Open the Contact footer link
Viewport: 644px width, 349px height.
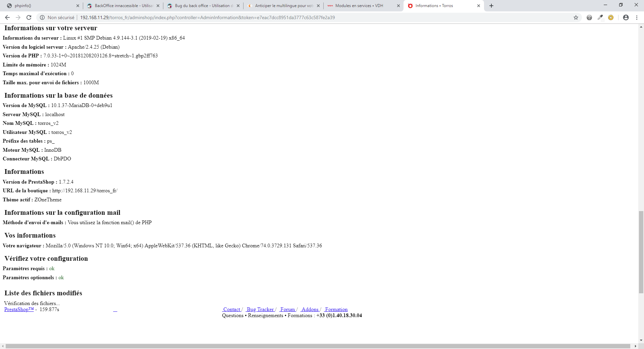(x=232, y=309)
